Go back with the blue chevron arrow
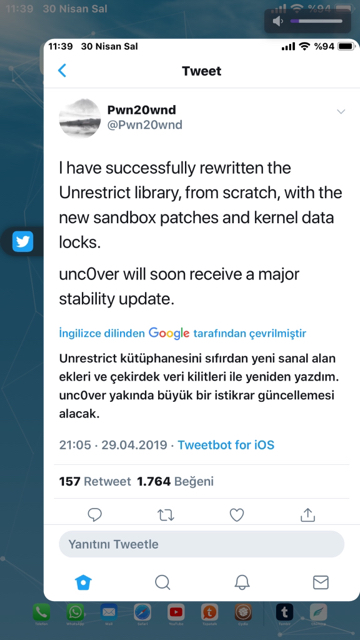 click(x=62, y=71)
